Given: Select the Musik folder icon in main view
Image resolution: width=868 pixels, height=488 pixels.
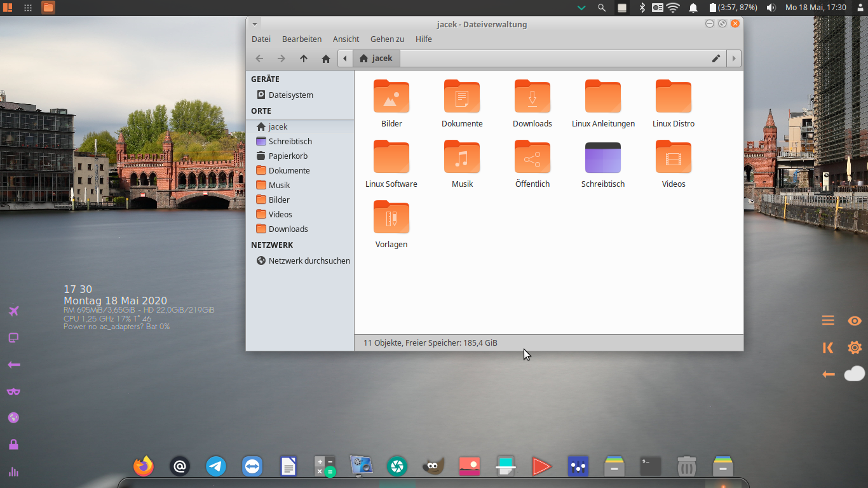Looking at the screenshot, I should click(x=462, y=157).
